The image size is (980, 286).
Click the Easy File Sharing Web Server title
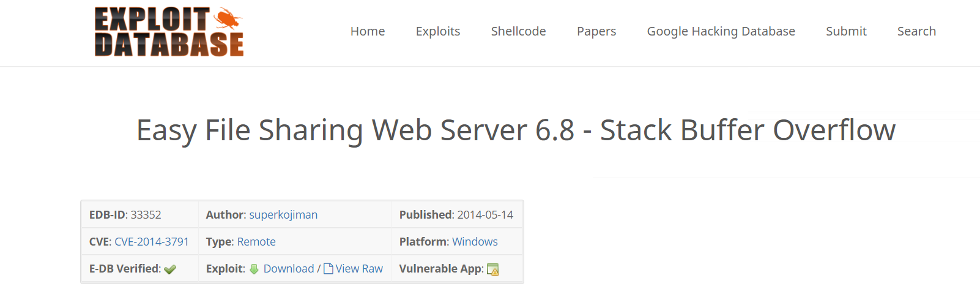coord(516,130)
